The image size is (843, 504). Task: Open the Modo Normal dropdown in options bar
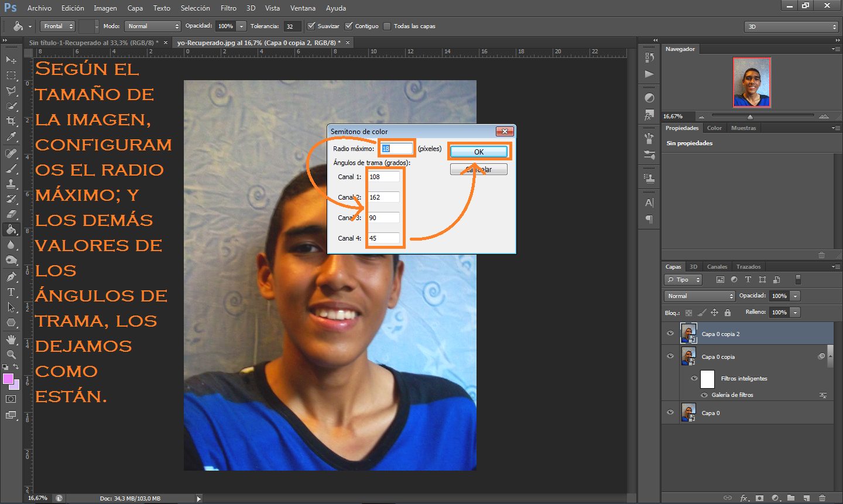[x=153, y=26]
